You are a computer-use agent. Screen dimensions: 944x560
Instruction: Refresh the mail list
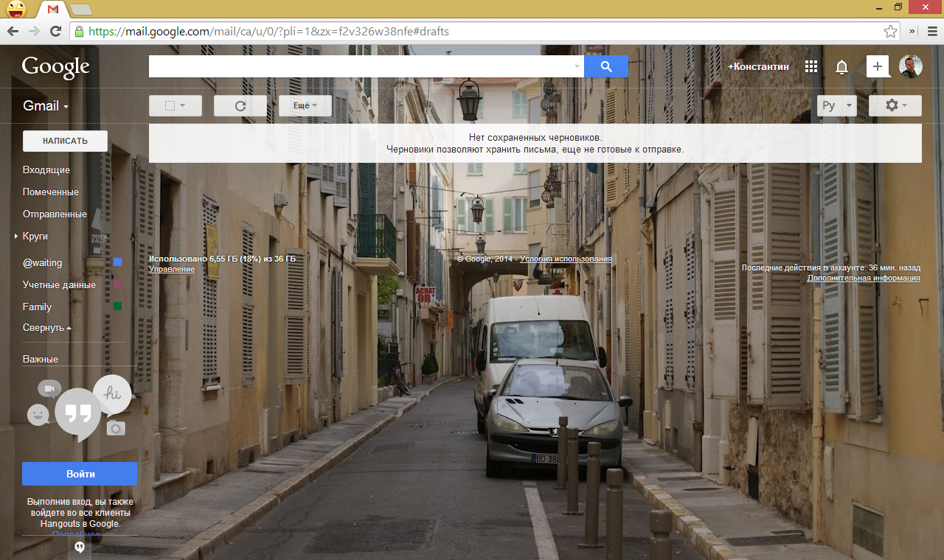(x=240, y=106)
